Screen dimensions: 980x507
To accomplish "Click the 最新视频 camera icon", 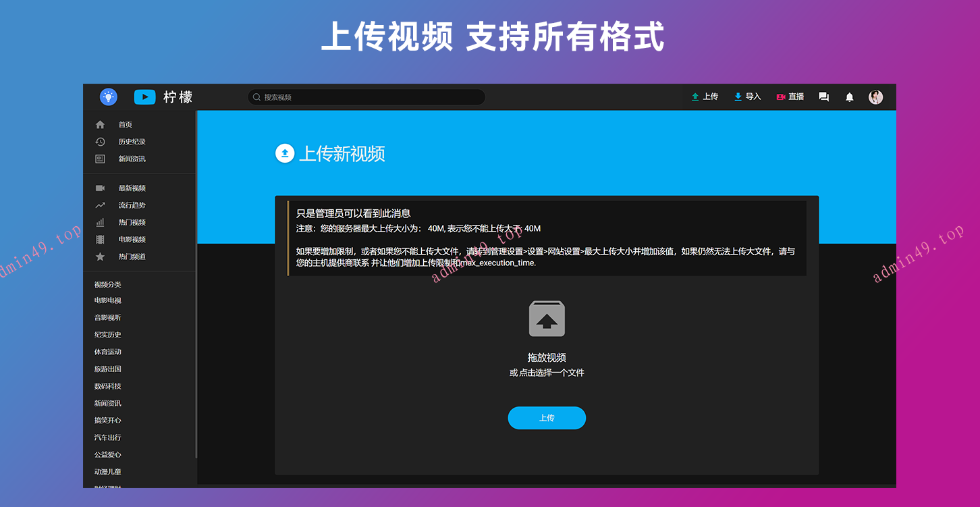I will (100, 188).
